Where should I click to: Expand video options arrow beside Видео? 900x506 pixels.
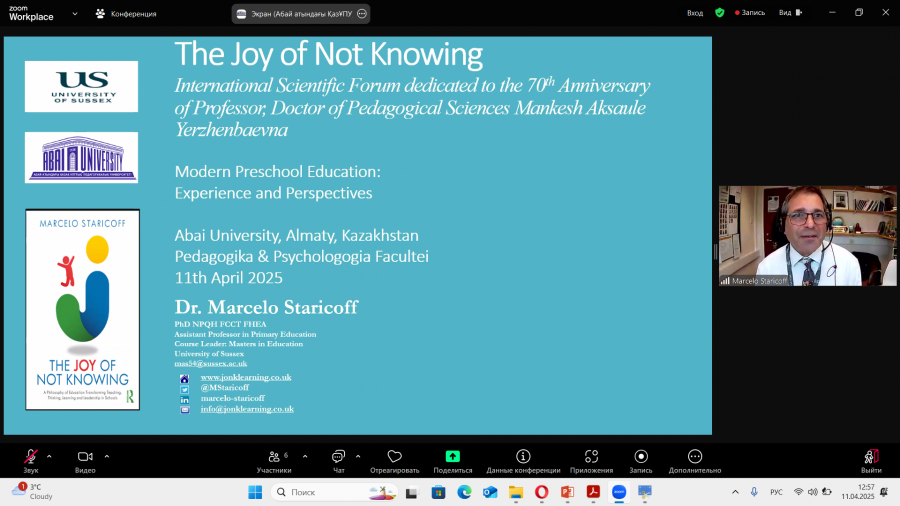(x=107, y=457)
